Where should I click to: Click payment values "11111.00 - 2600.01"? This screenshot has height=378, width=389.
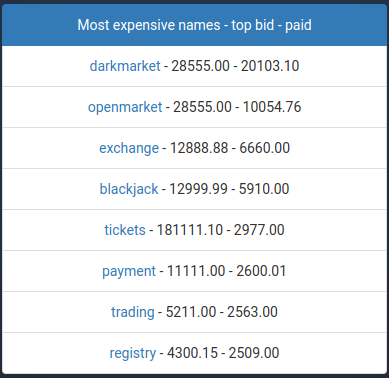click(x=226, y=271)
